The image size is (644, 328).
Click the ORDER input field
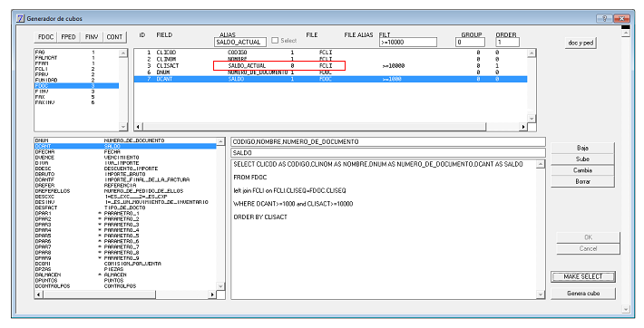click(x=507, y=42)
